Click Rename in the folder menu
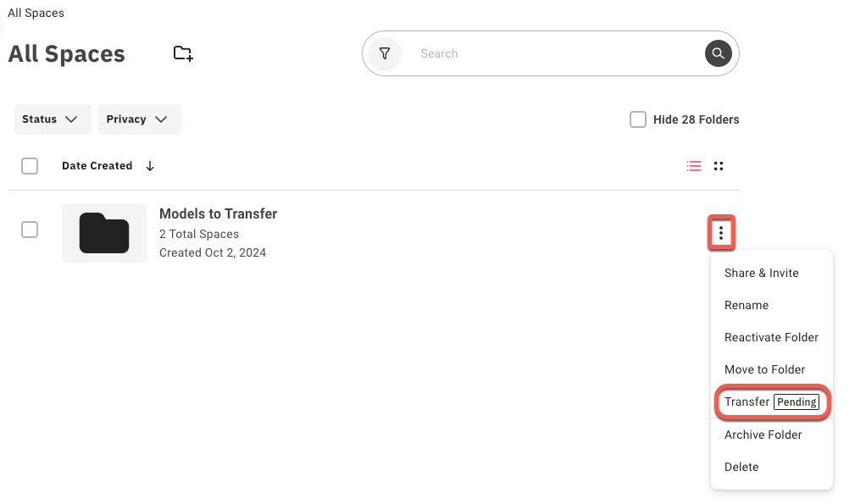 tap(746, 305)
